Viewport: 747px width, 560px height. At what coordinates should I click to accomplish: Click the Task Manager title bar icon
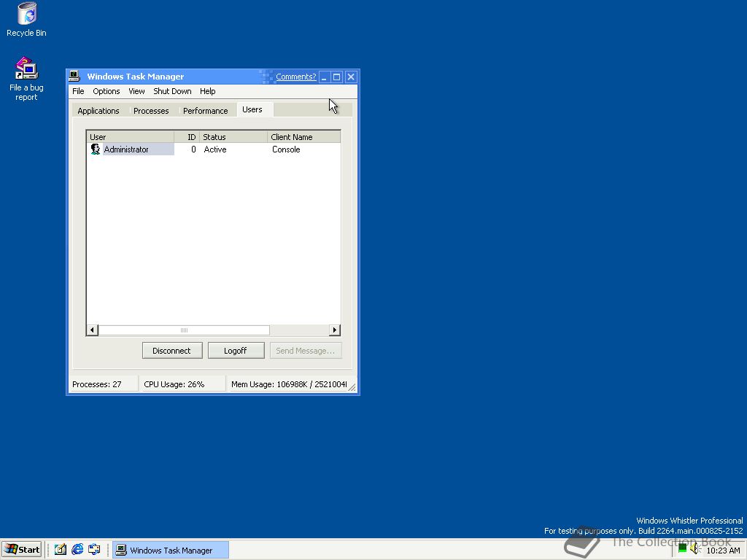(x=74, y=76)
